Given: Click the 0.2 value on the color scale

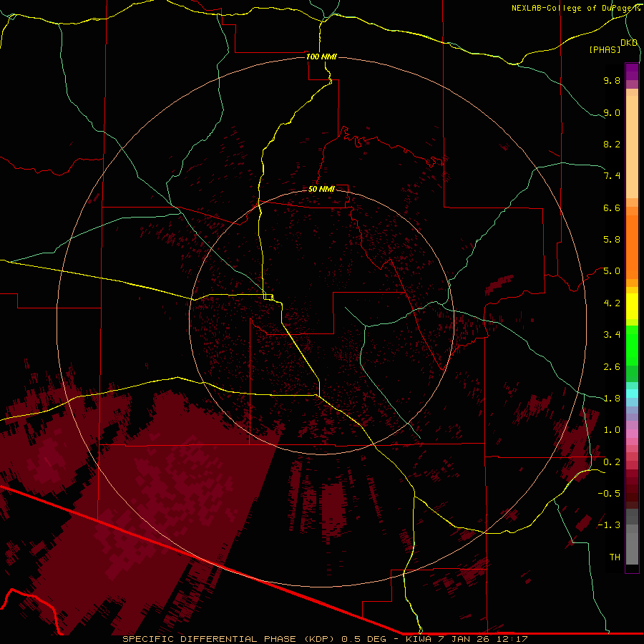Looking at the screenshot, I should tap(612, 462).
